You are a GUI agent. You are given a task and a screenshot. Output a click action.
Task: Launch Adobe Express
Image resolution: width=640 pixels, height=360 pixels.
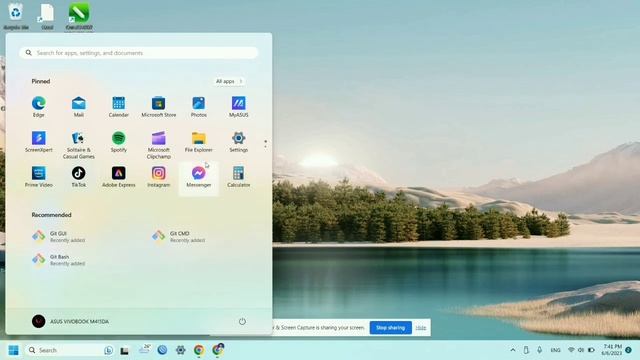click(x=118, y=177)
